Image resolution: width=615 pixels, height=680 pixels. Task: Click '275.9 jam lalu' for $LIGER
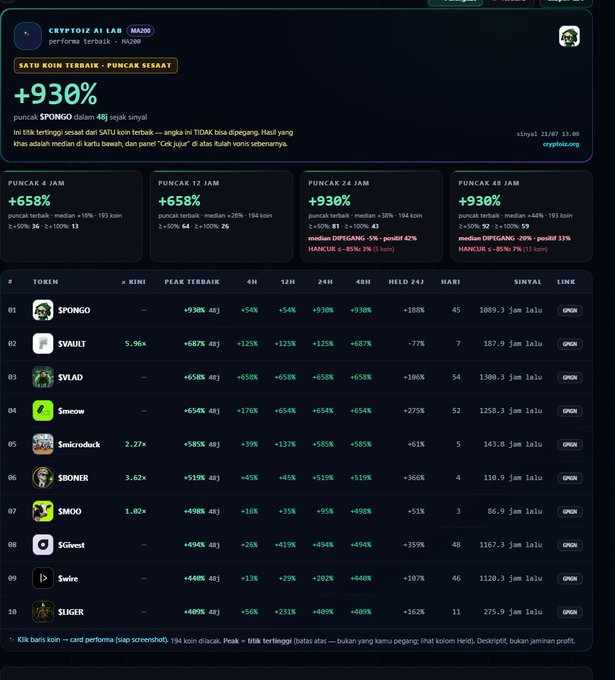point(513,611)
